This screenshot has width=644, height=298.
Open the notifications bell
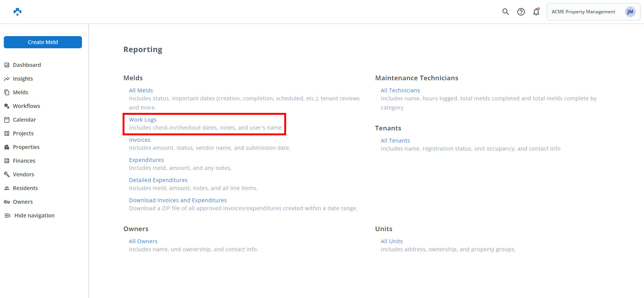pyautogui.click(x=536, y=12)
